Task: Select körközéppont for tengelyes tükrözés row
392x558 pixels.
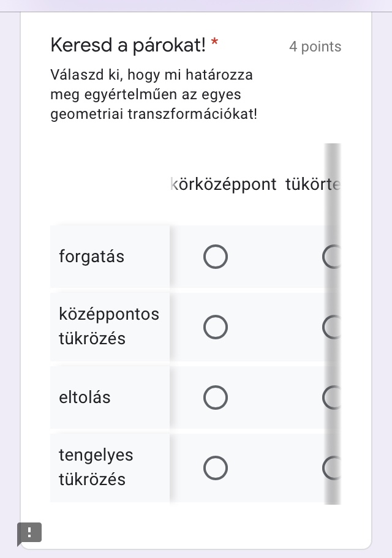Action: [215, 468]
